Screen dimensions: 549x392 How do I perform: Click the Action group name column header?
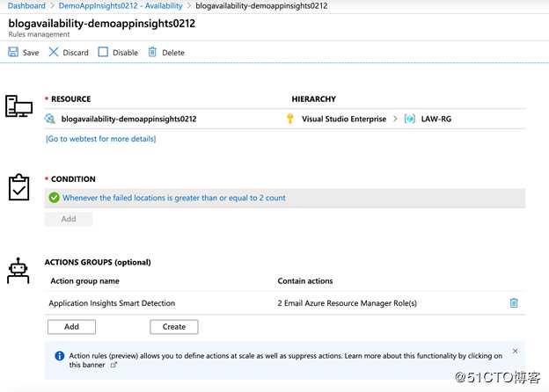point(84,281)
